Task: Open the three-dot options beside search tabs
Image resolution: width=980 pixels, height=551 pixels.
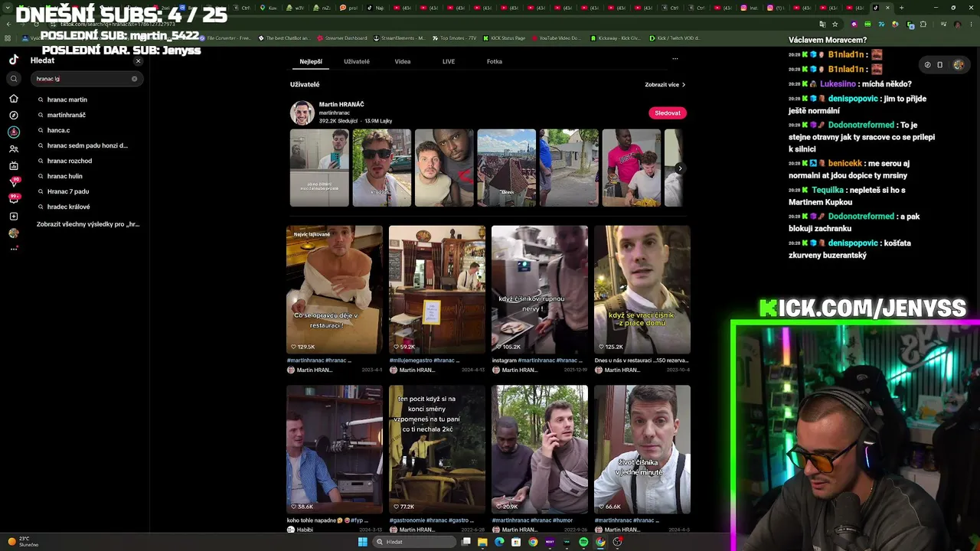Action: (x=675, y=58)
